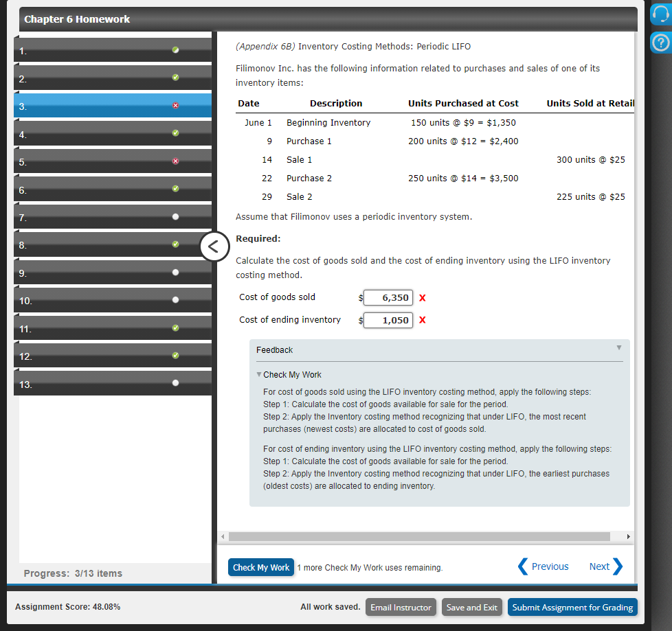Click the 'All work saved.' status text
Image resolution: width=672 pixels, height=631 pixels.
click(x=330, y=606)
